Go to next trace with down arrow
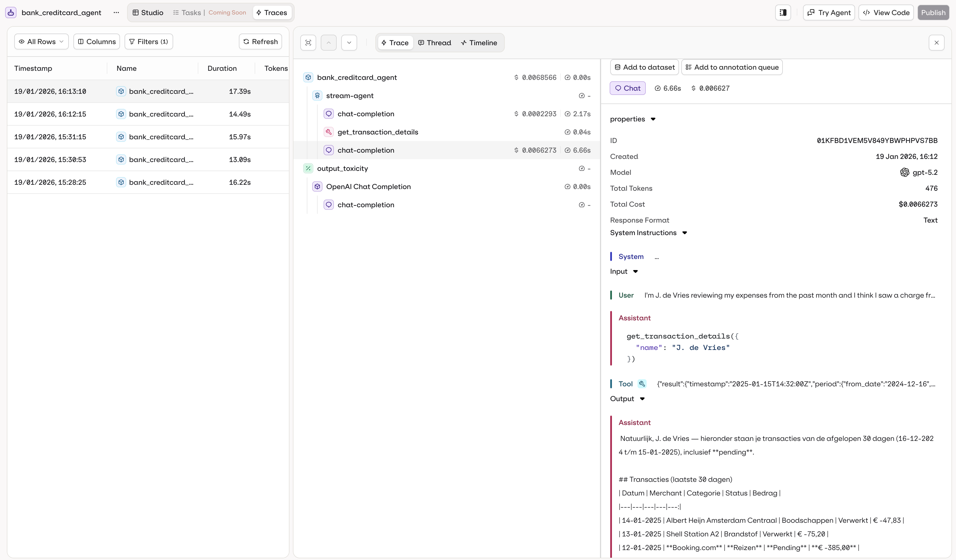The width and height of the screenshot is (956, 560). [349, 42]
